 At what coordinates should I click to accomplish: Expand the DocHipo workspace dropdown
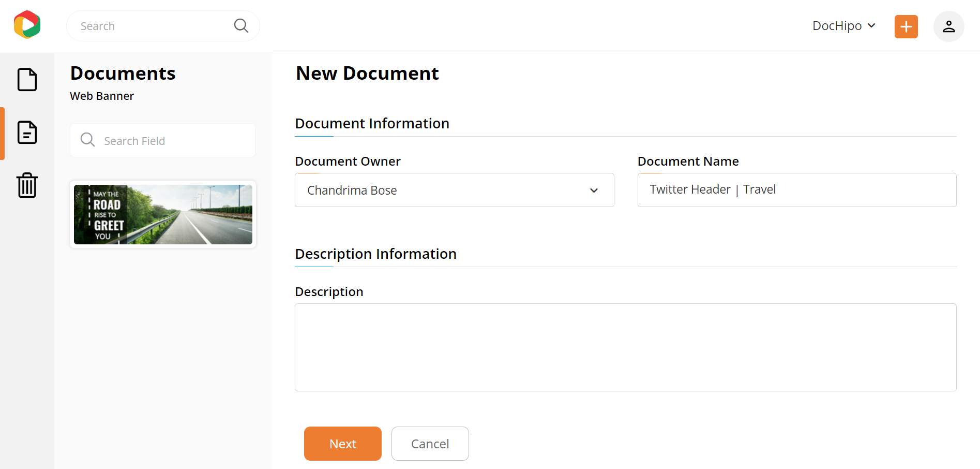tap(843, 26)
